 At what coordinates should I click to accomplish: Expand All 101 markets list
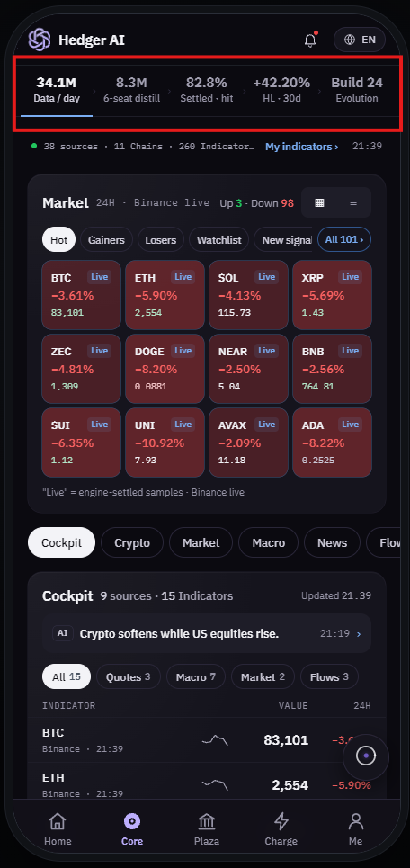(x=344, y=239)
